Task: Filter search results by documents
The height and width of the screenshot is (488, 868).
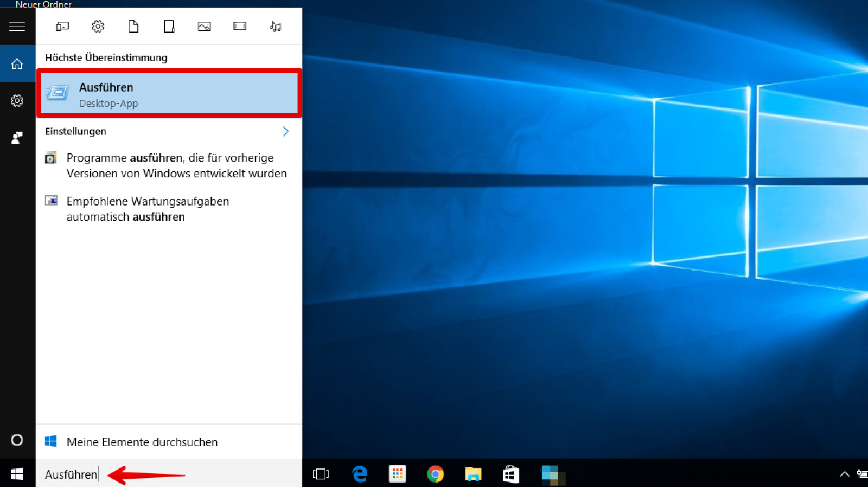Action: 133,27
